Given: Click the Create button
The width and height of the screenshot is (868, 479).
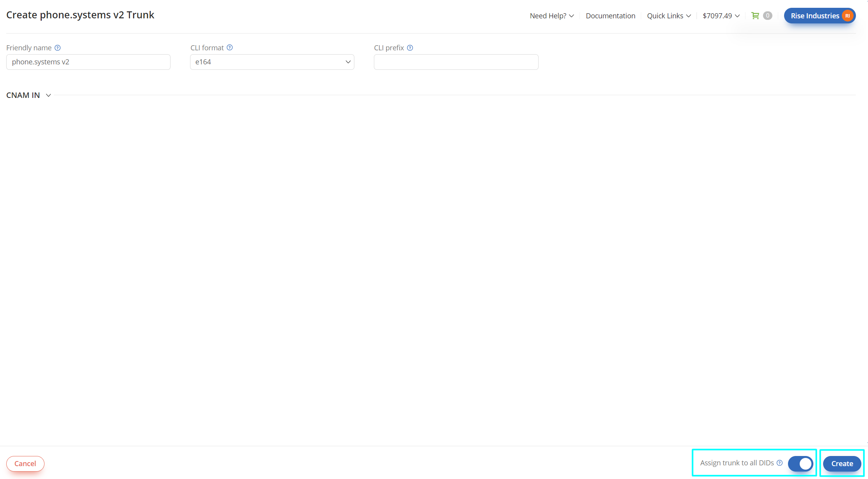Looking at the screenshot, I should coord(842,463).
